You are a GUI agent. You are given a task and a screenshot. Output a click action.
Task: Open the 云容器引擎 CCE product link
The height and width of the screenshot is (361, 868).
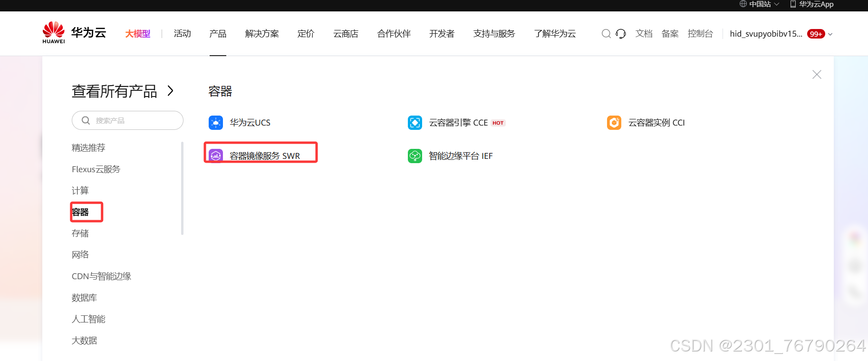coord(458,123)
